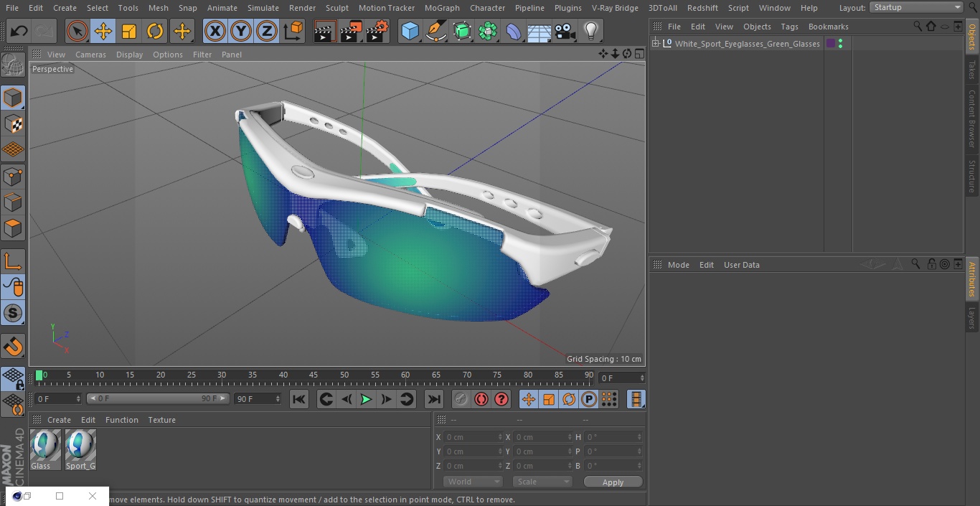This screenshot has height=506, width=980.
Task: Render the active view
Action: pos(325,32)
